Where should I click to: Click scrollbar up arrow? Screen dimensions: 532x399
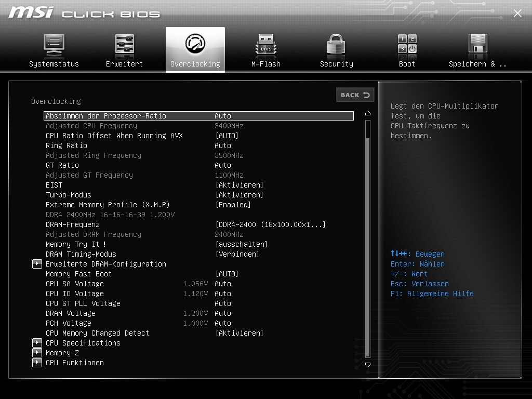point(367,113)
